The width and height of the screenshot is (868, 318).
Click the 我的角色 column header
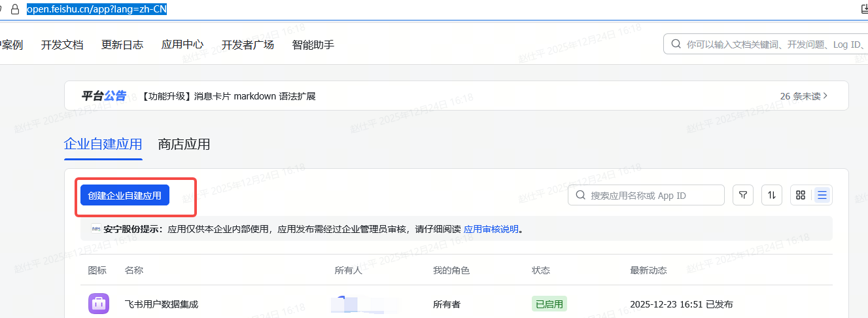(451, 270)
